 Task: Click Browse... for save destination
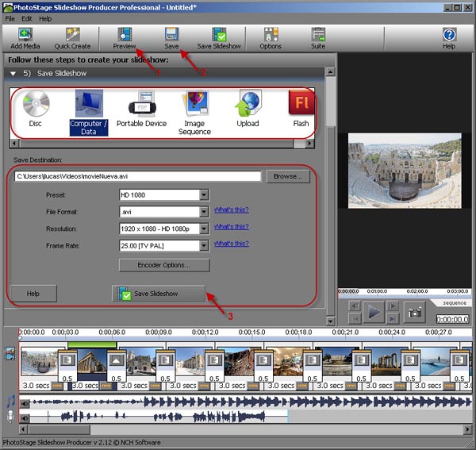coord(288,176)
